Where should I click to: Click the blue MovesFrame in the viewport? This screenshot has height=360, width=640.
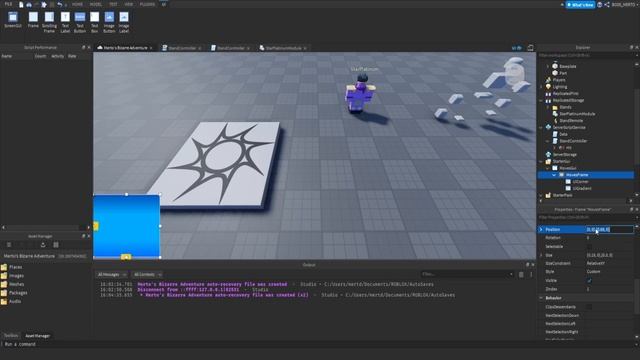point(127,226)
